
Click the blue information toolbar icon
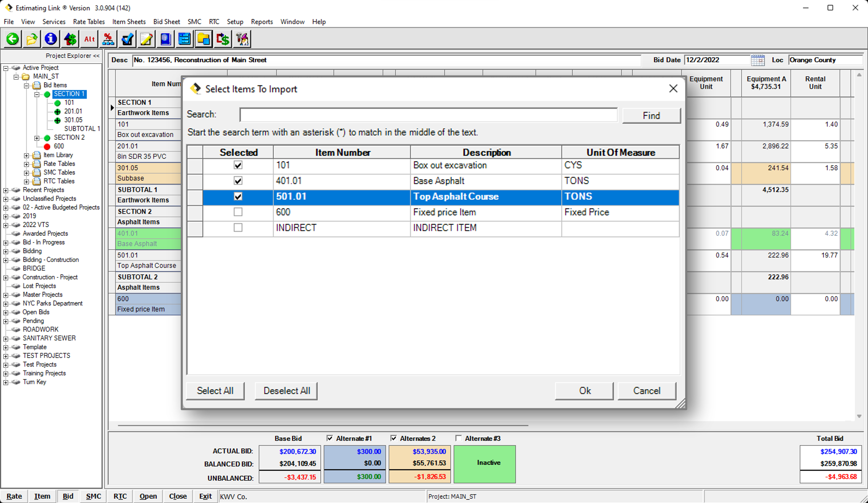pos(51,39)
